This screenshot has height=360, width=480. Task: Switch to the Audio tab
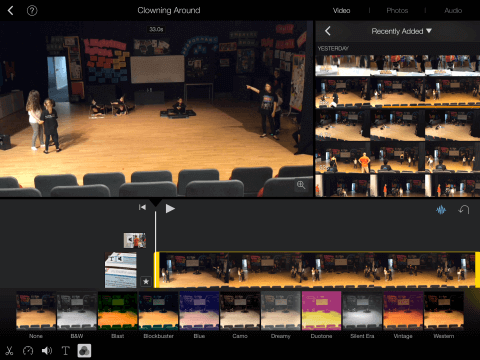pos(453,11)
